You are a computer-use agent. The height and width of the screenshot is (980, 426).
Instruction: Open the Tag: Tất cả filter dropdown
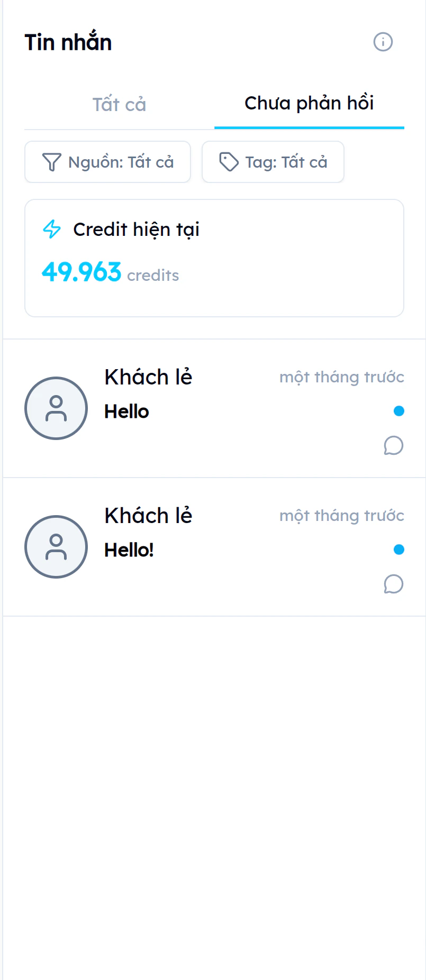pos(273,162)
